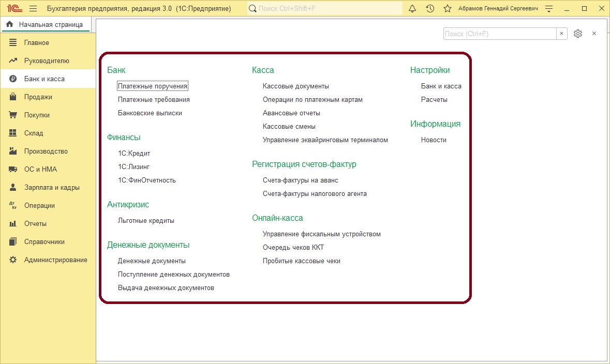610x364 pixels.
Task: Click the Администрирование gear icon
Action: 14,260
